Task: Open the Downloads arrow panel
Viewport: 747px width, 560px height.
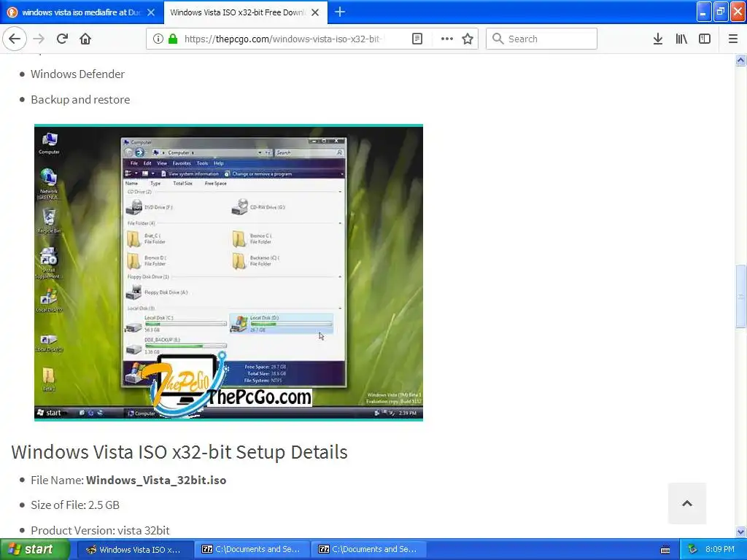Action: point(657,39)
